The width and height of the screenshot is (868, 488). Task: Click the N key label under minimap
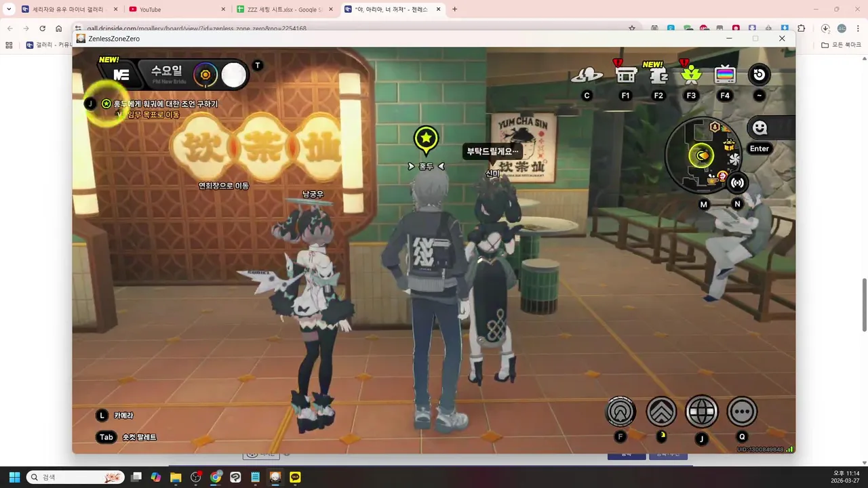737,204
